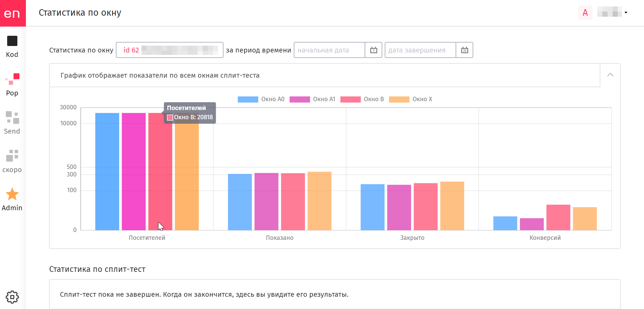Image resolution: width=644 pixels, height=309 pixels.
Task: Click blue A0 bar in Конверсий
Action: pyautogui.click(x=505, y=223)
